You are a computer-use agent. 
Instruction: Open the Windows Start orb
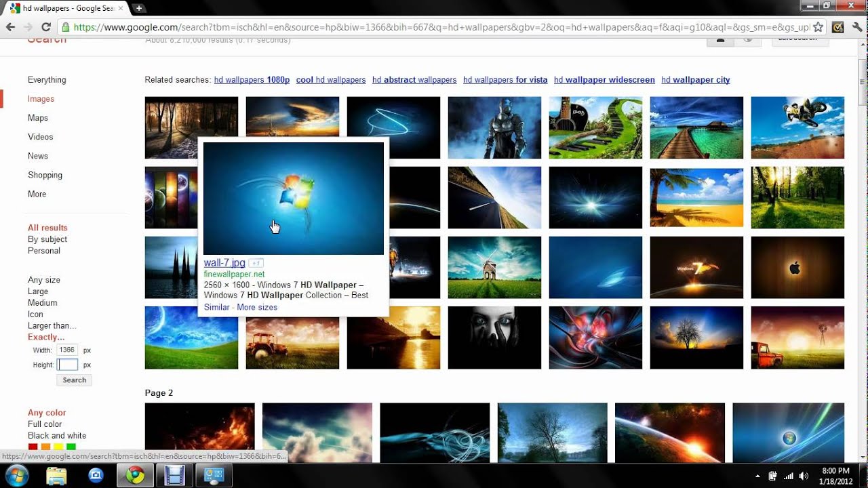[x=16, y=475]
